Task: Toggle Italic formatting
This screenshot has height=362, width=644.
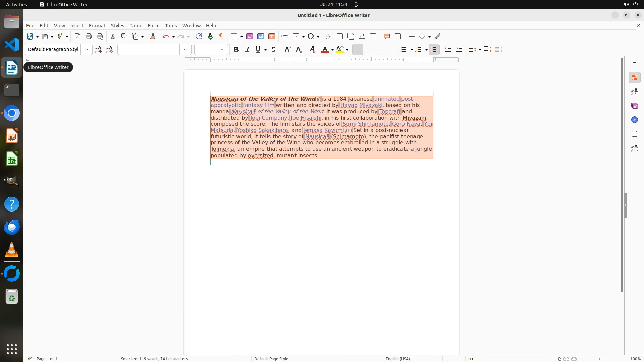Action: 248,49
